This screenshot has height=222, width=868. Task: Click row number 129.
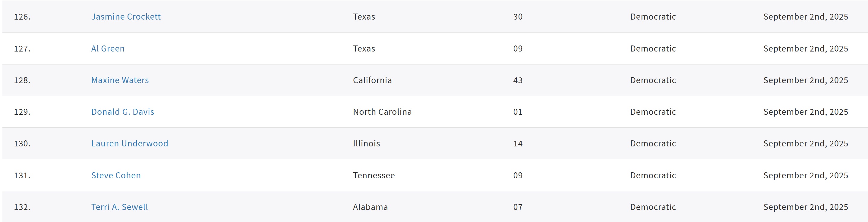click(x=22, y=112)
